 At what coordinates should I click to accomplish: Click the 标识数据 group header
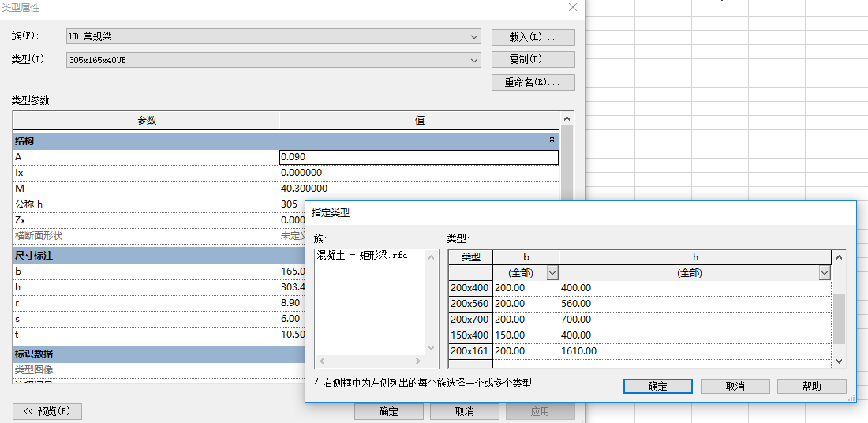(x=159, y=354)
